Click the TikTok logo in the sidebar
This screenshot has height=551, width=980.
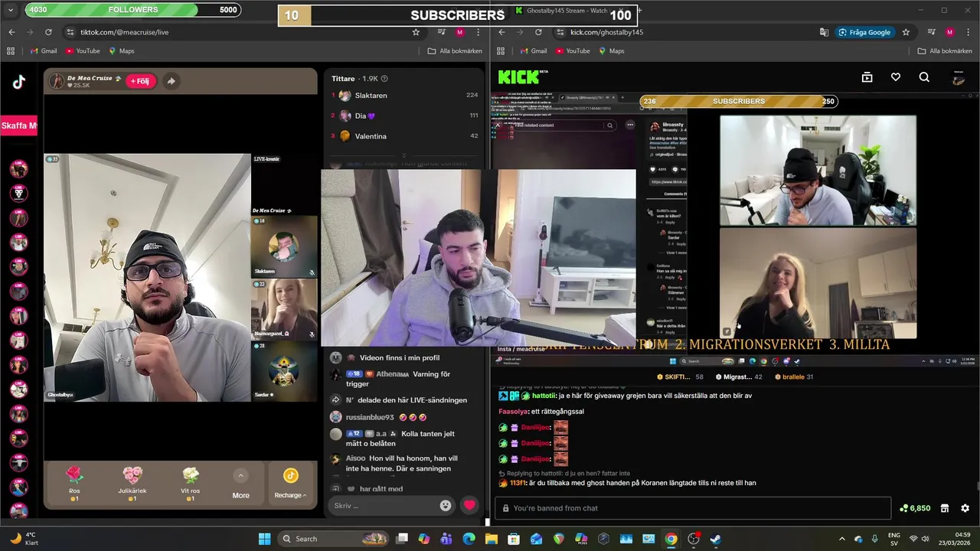pos(18,83)
